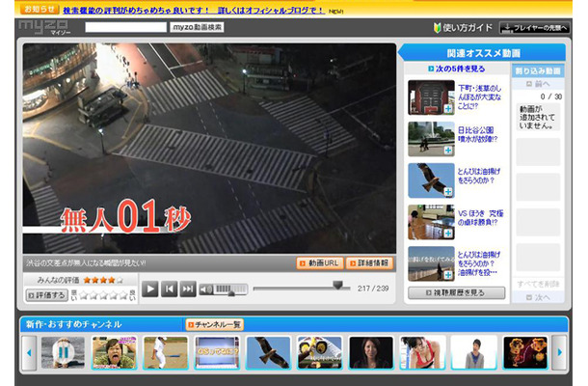Screen dimensions: 588x386
Task: Skip to previous video button
Action: (169, 289)
